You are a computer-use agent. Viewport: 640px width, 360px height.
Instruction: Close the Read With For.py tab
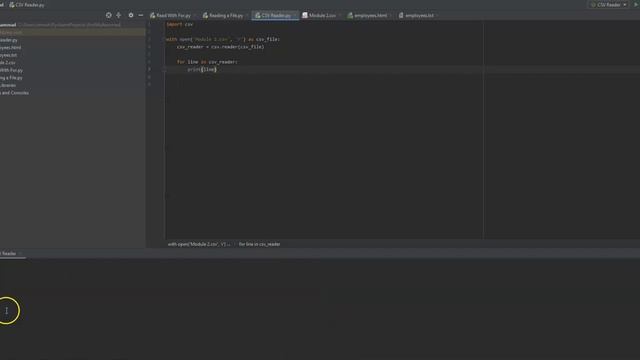point(195,16)
